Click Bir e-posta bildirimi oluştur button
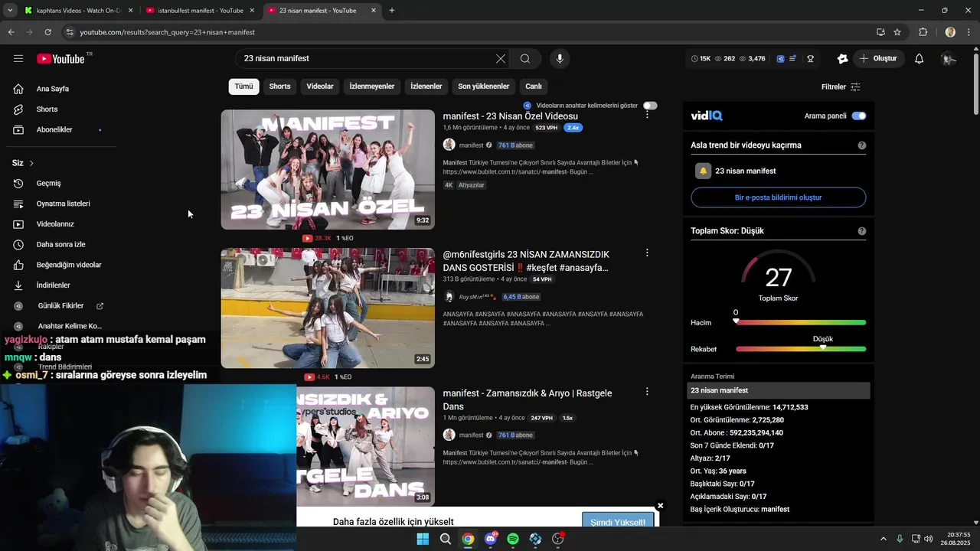980x551 pixels. [x=779, y=197]
